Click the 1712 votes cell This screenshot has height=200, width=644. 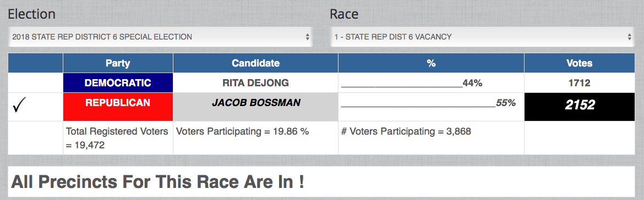pyautogui.click(x=580, y=83)
